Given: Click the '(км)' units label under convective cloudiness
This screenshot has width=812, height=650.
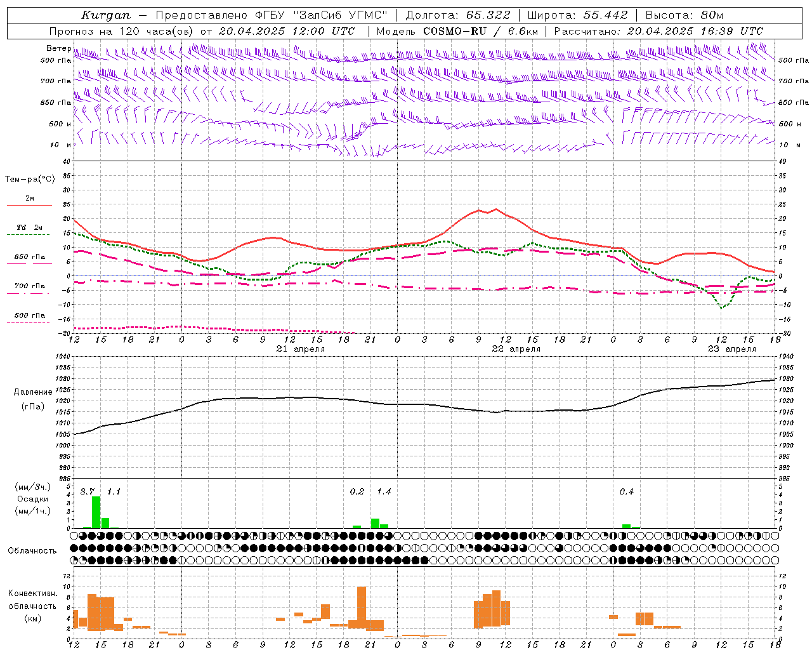Looking at the screenshot, I should click(x=33, y=618).
